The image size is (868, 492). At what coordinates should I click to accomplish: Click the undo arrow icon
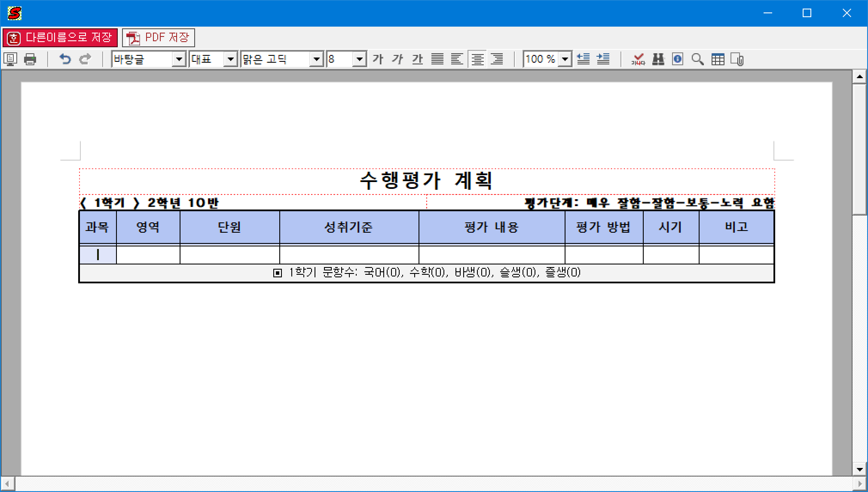pos(65,59)
